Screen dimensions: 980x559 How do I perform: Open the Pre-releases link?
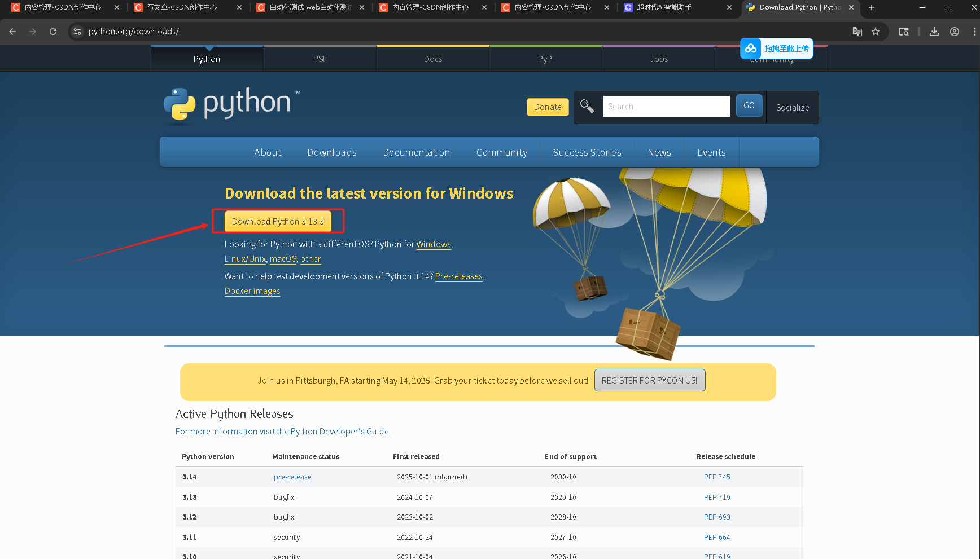pyautogui.click(x=458, y=276)
